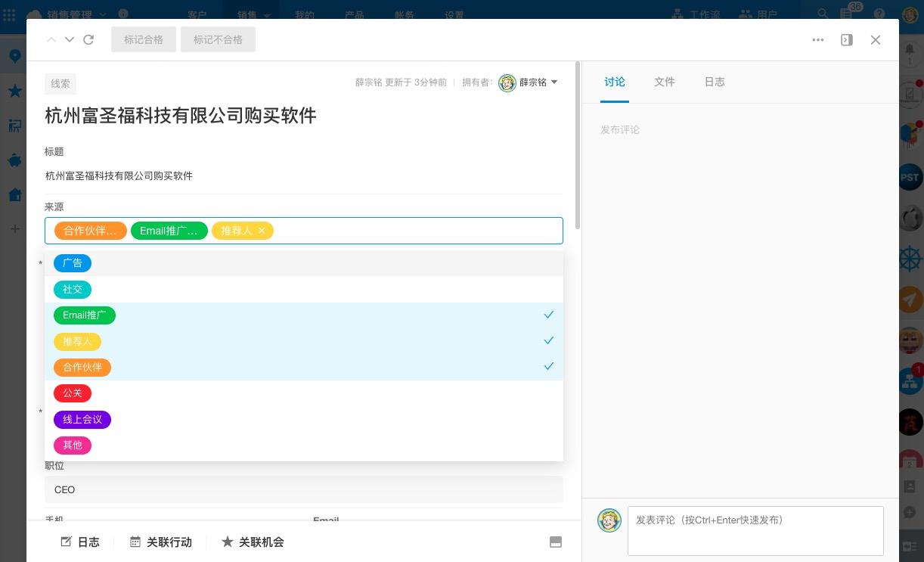This screenshot has width=924, height=562.
Task: Open the more options ellipsis menu
Action: click(817, 40)
